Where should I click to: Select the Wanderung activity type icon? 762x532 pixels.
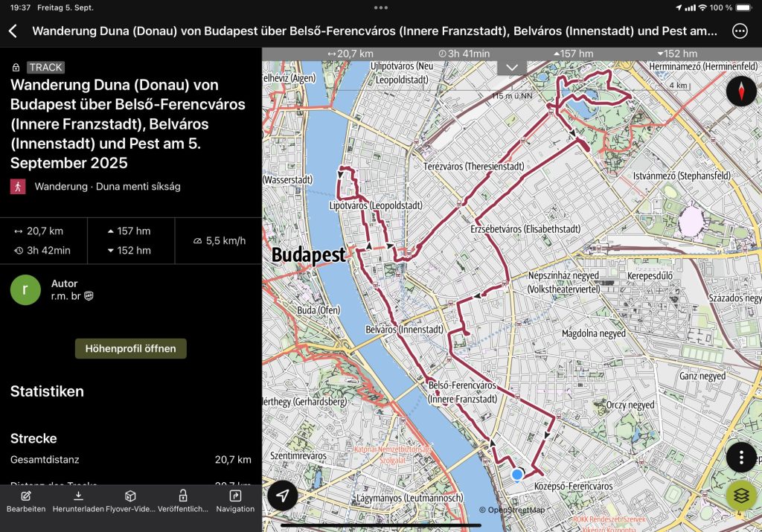[x=18, y=187]
